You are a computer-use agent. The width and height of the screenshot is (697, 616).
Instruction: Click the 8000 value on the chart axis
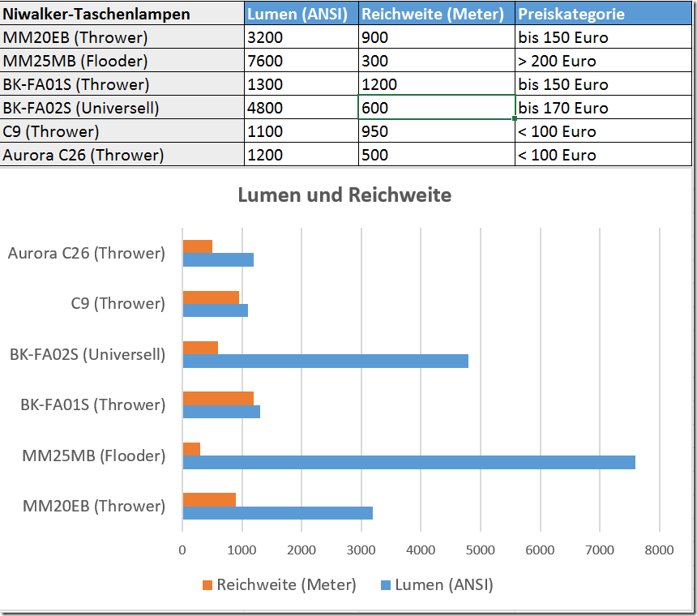[x=659, y=550]
